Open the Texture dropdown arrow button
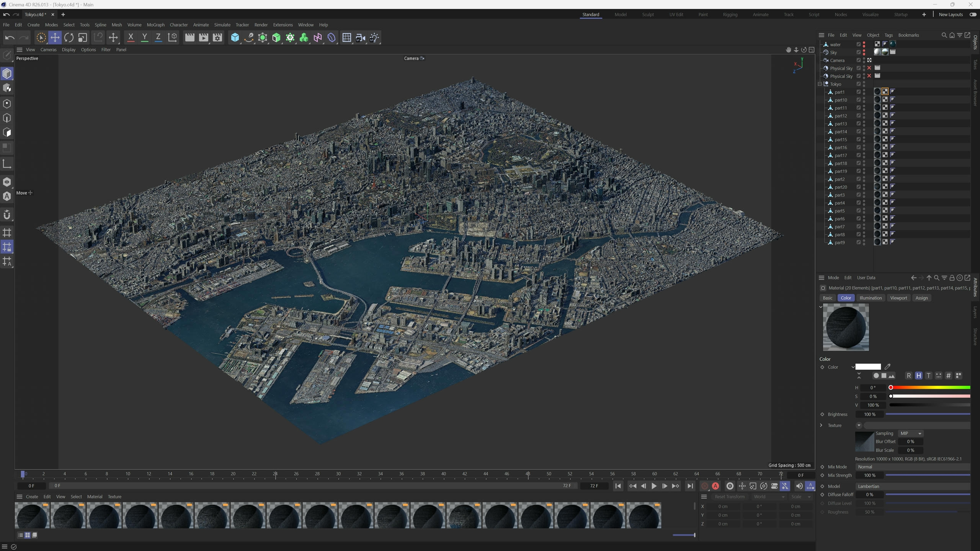The image size is (980, 551). 859,425
